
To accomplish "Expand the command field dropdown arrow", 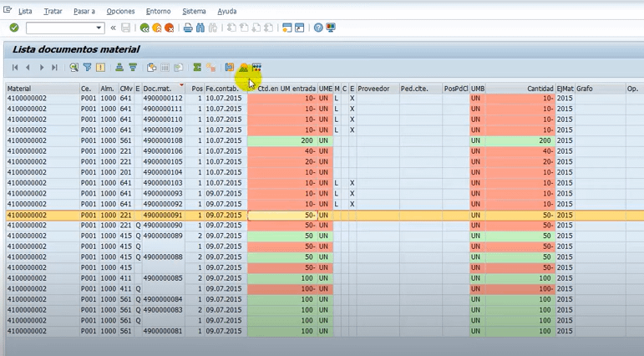I will 99,28.
